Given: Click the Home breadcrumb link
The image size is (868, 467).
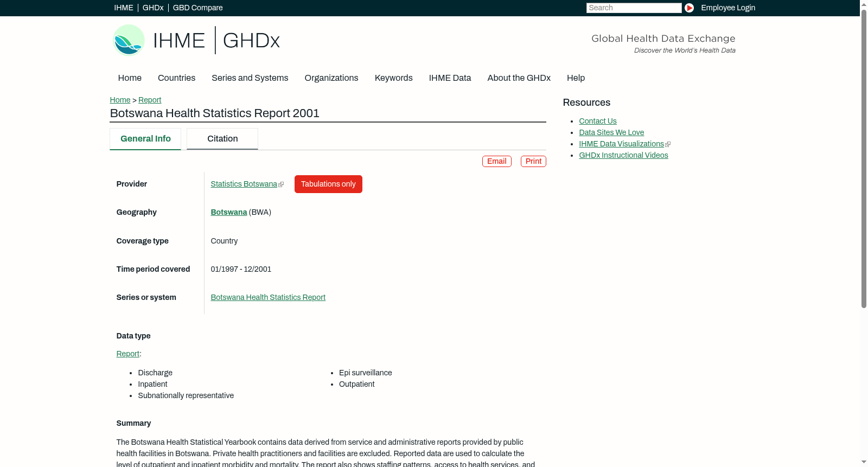Looking at the screenshot, I should click(x=120, y=100).
